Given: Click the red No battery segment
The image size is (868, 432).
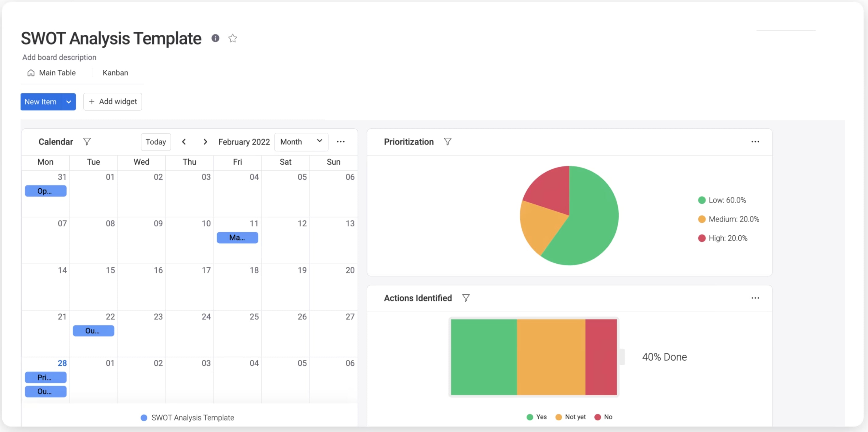Looking at the screenshot, I should point(601,357).
